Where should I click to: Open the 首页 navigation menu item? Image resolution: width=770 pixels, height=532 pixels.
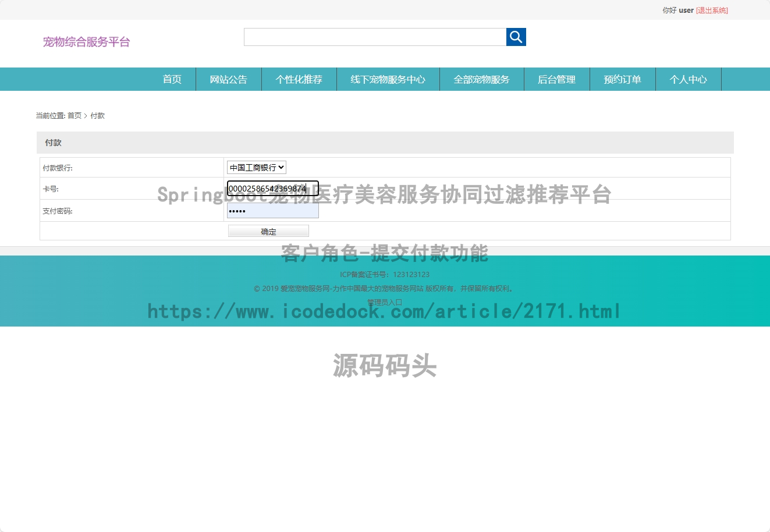tap(172, 79)
